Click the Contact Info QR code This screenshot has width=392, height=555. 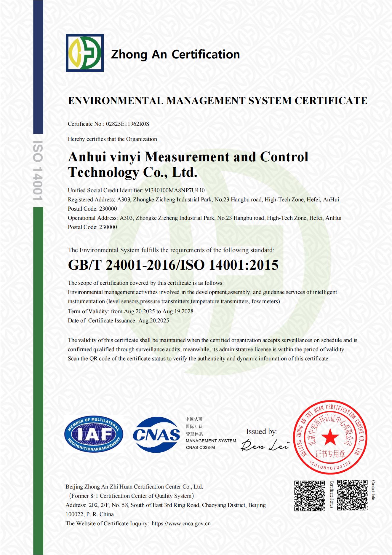(x=352, y=495)
